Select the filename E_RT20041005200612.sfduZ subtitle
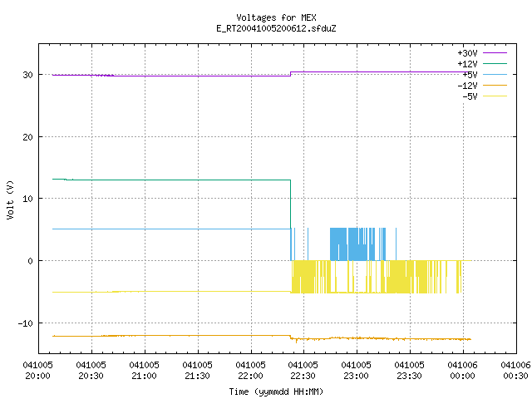The image size is (532, 399). (x=276, y=28)
